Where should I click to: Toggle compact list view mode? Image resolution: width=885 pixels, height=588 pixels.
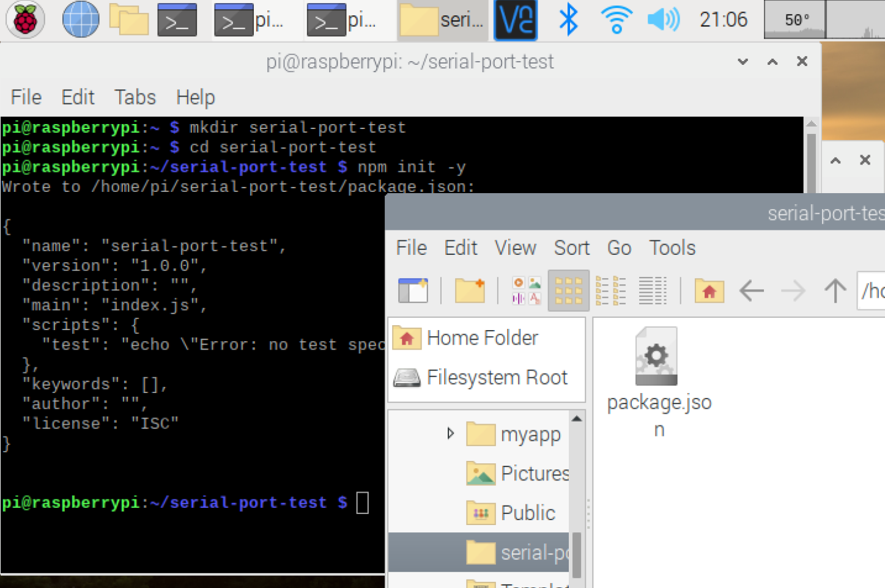610,290
